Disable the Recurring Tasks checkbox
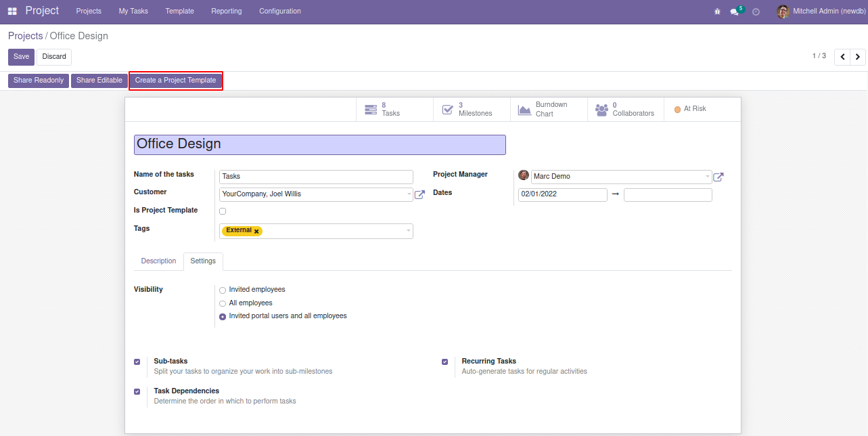Viewport: 868px width, 436px height. pos(444,362)
